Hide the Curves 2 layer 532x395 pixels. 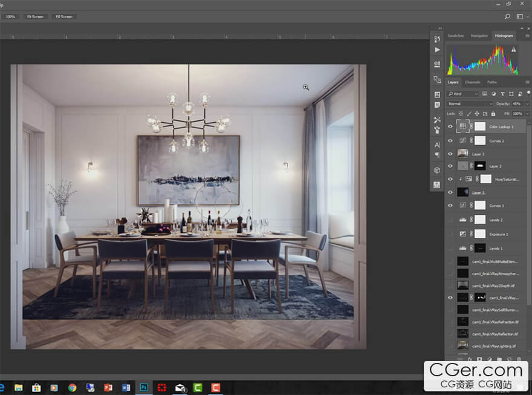point(450,140)
